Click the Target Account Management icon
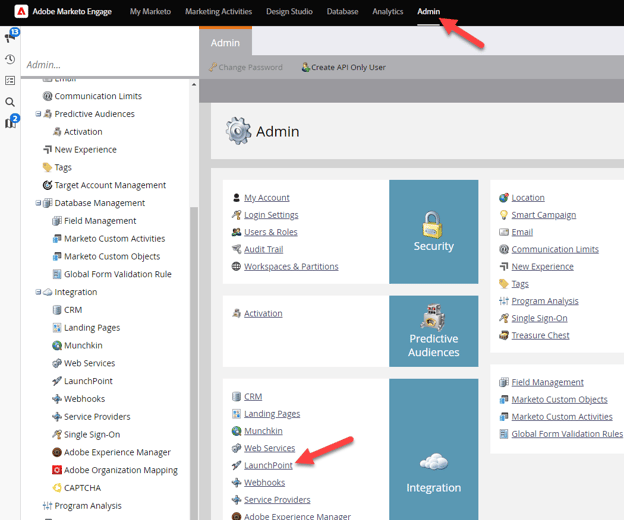Image resolution: width=624 pixels, height=520 pixels. 47,185
